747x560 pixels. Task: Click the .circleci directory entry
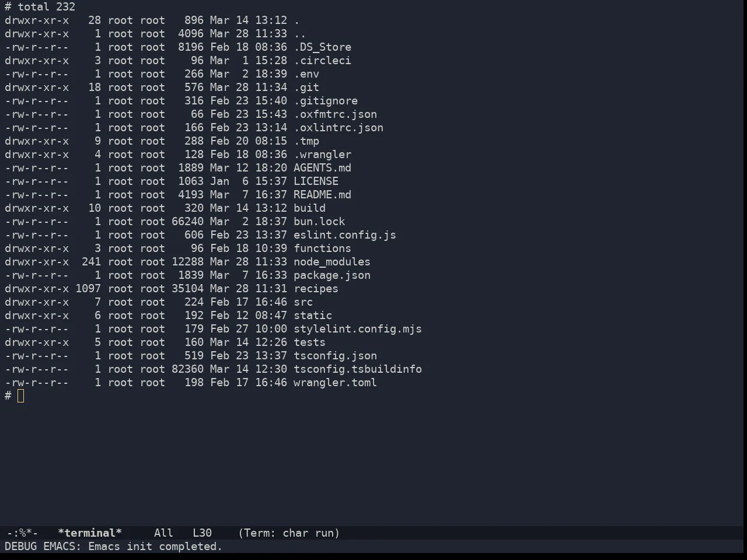(322, 61)
